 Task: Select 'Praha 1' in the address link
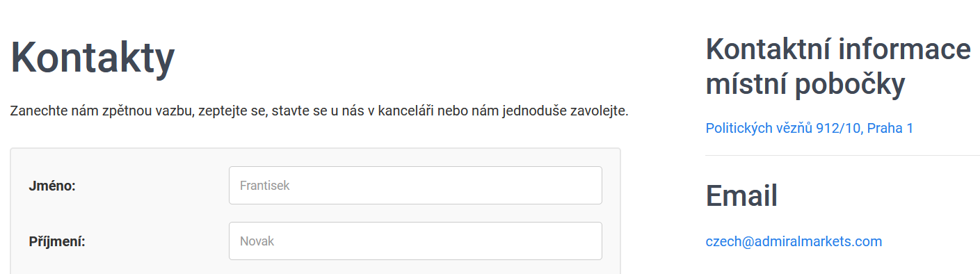click(x=890, y=128)
